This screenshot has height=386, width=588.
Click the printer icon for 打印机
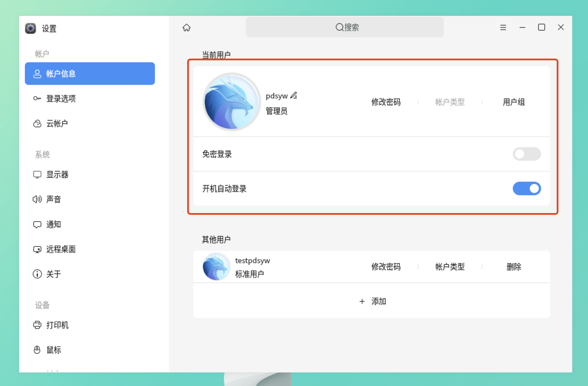coord(37,325)
